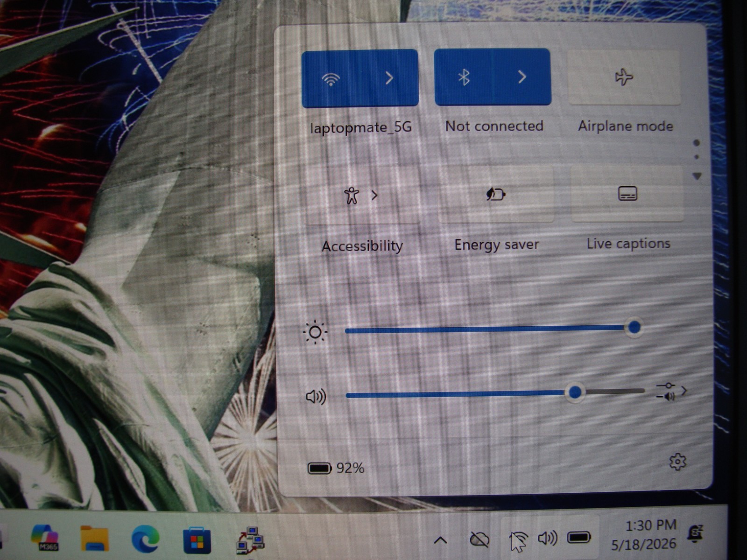Image resolution: width=747 pixels, height=560 pixels.
Task: Open Wi-Fi network list via laptopmate_5G chevron
Action: tap(389, 78)
